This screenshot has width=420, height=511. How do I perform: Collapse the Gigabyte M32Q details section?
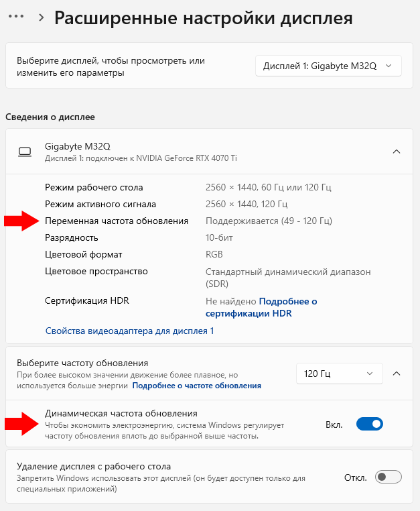[x=397, y=152]
